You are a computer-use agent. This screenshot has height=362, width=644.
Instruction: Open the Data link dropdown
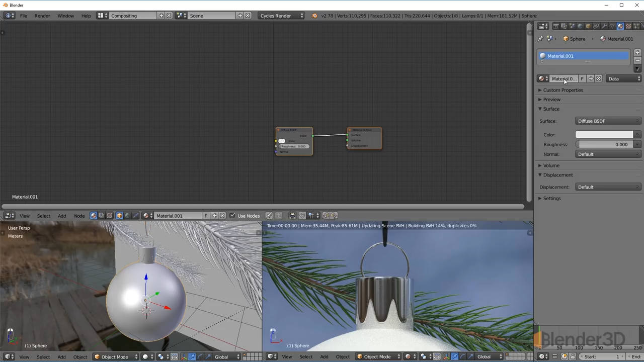coord(623,78)
